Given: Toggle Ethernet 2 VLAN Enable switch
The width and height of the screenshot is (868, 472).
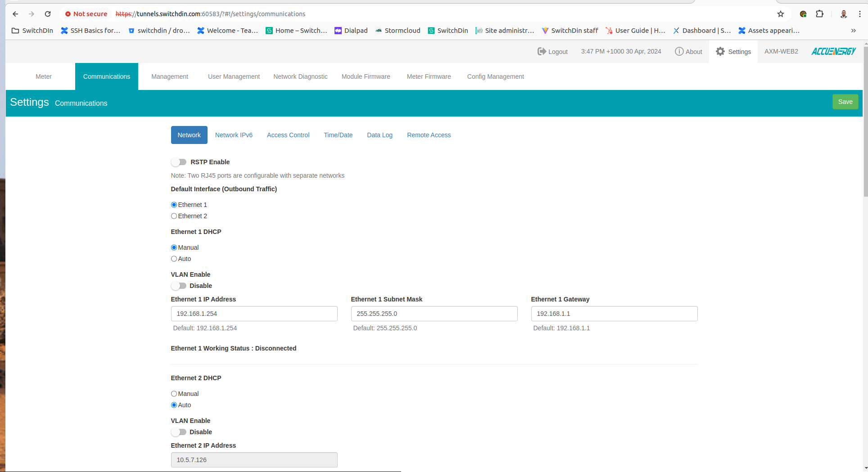Looking at the screenshot, I should pyautogui.click(x=179, y=432).
